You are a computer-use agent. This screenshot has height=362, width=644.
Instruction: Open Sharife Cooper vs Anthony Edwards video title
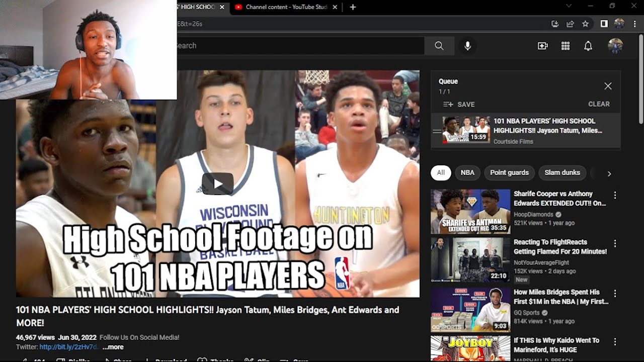559,199
